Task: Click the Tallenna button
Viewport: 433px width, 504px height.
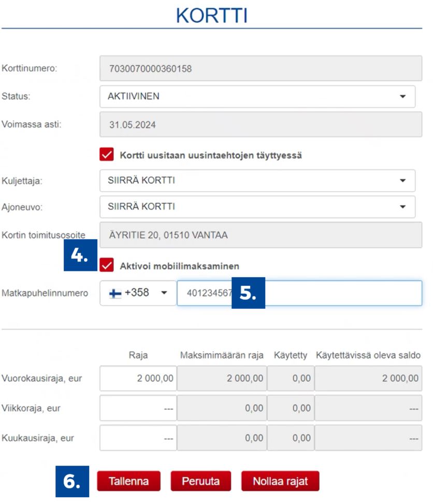Action: [x=128, y=481]
